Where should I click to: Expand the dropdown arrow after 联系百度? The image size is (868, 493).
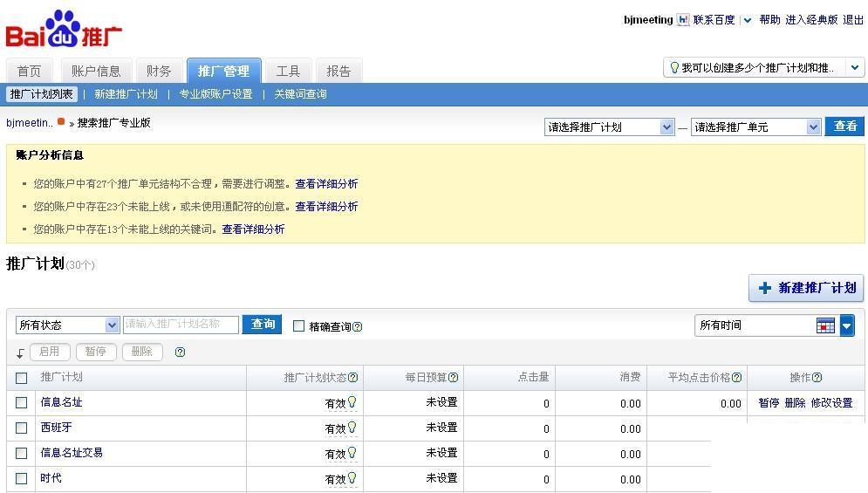[x=748, y=20]
